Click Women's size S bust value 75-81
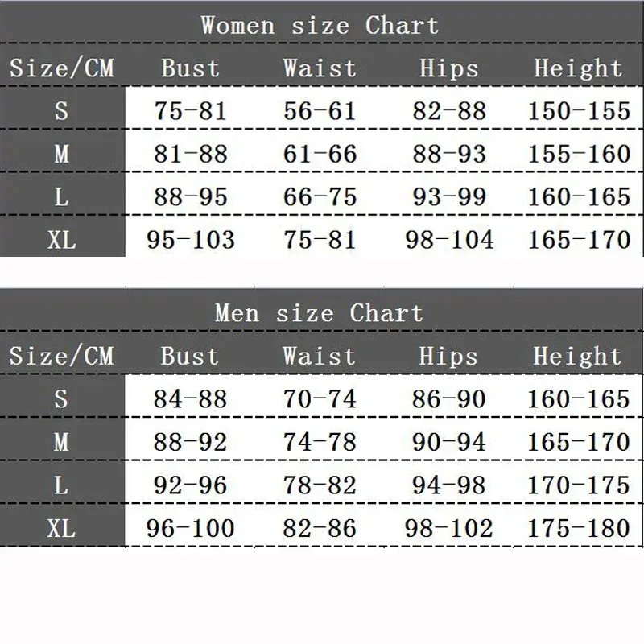 (x=191, y=110)
